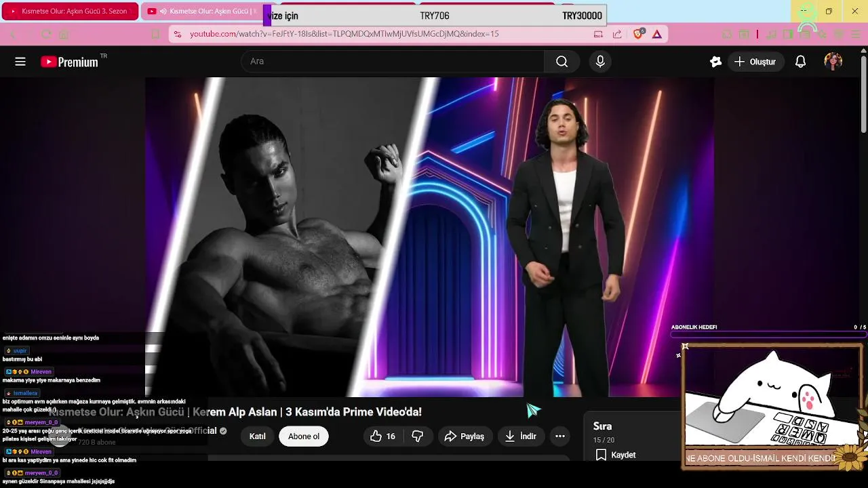The width and height of the screenshot is (868, 488).
Task: Open the YouTube hamburger guide menu
Action: click(x=20, y=62)
